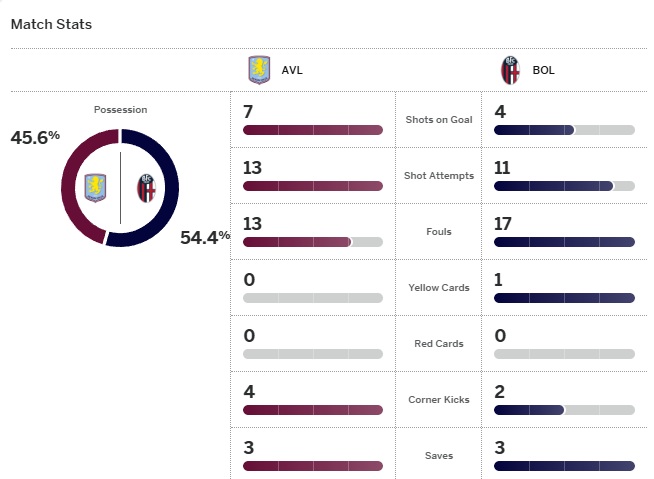Click the Yellow Cards stat label
This screenshot has height=479, width=654.
pos(439,288)
